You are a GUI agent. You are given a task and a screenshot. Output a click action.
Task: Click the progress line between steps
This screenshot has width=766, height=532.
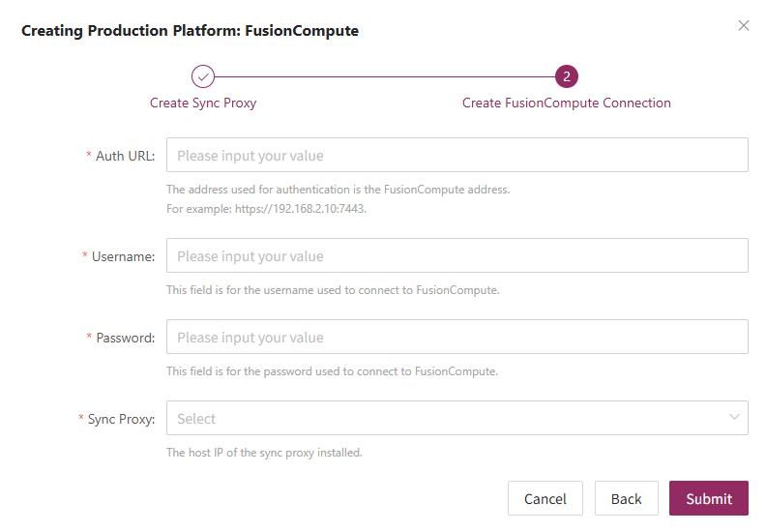(385, 76)
